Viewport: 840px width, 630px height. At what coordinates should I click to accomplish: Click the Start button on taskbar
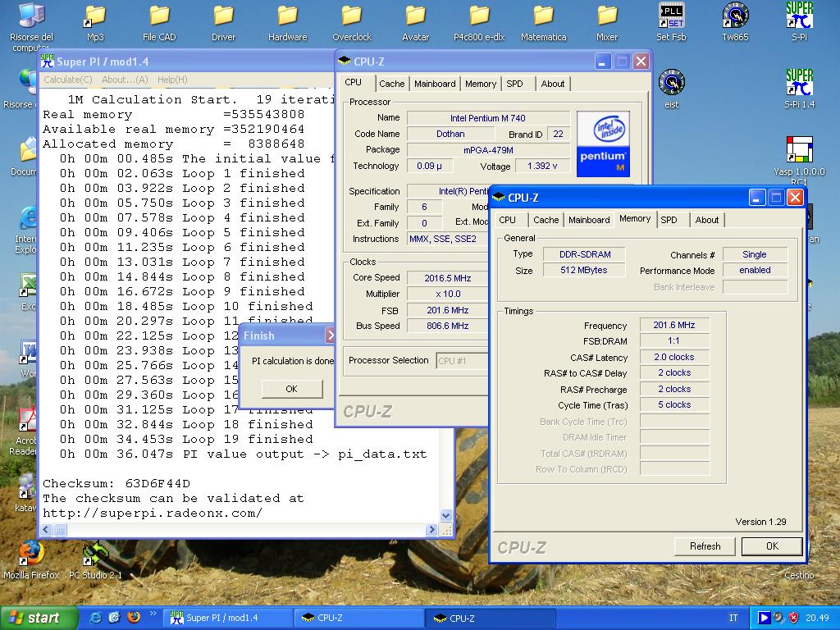coord(34,618)
